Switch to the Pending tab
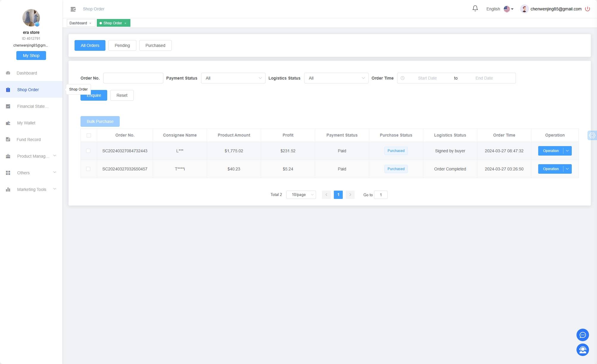Screen dimensions: 597x364 point(122,45)
